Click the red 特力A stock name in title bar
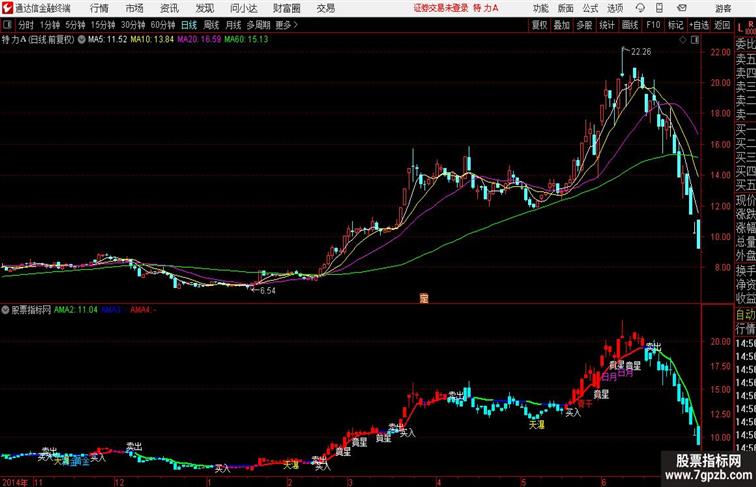 [x=486, y=8]
